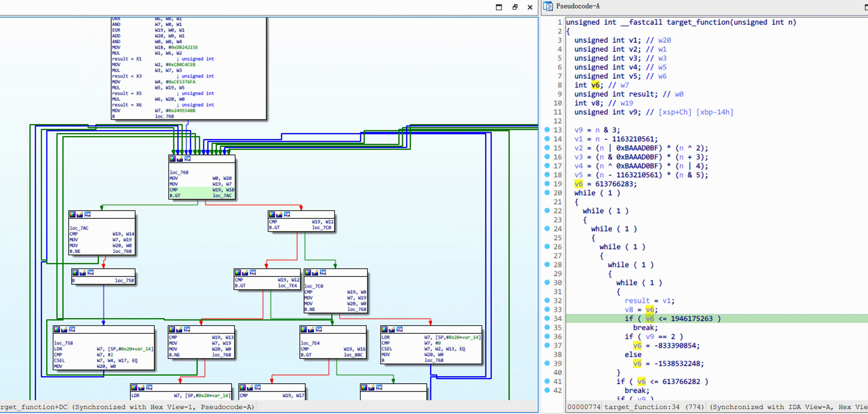Viewport: 868px width, 414px height.
Task: Toggle breakpoint dot on highlighted line 34
Action: coord(547,318)
